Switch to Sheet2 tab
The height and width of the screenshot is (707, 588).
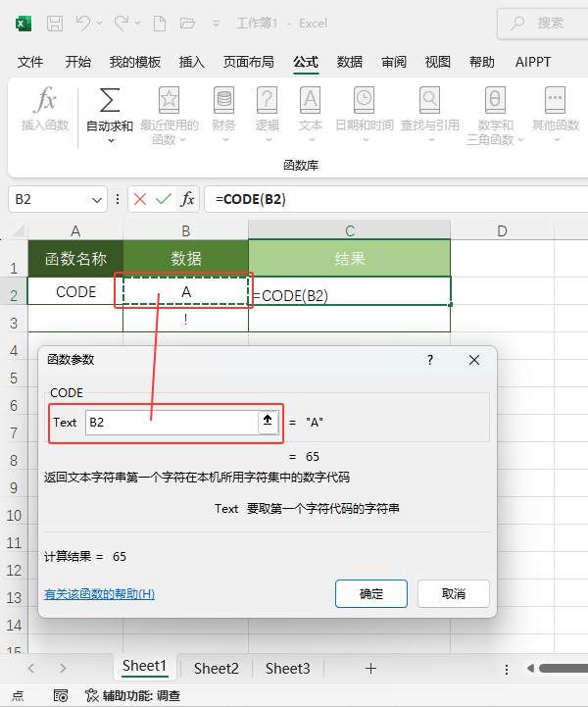pyautogui.click(x=217, y=668)
